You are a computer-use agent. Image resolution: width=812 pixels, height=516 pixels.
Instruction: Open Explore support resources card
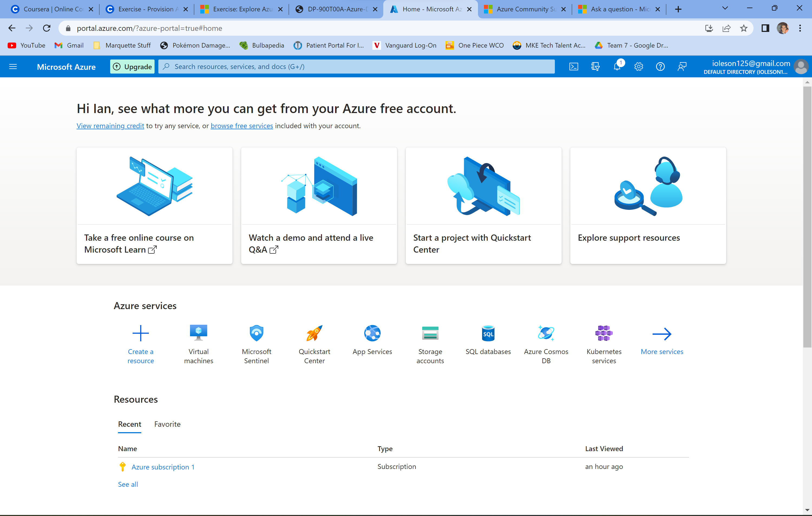tap(648, 205)
